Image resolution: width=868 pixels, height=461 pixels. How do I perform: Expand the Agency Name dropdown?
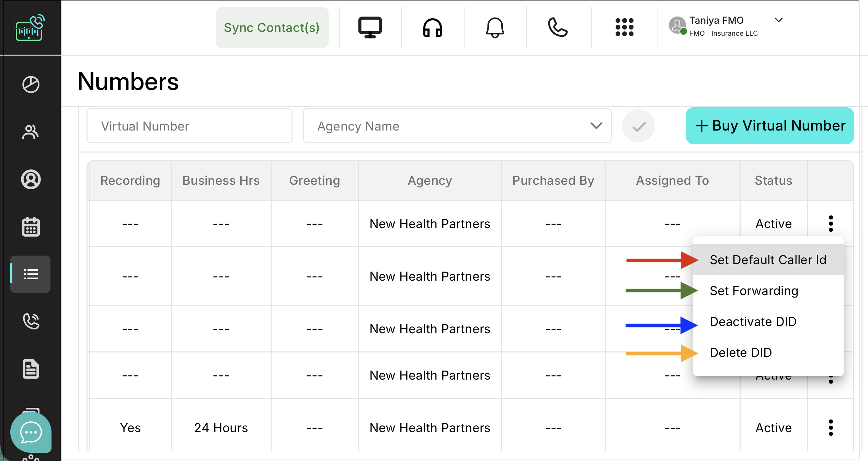click(x=596, y=126)
